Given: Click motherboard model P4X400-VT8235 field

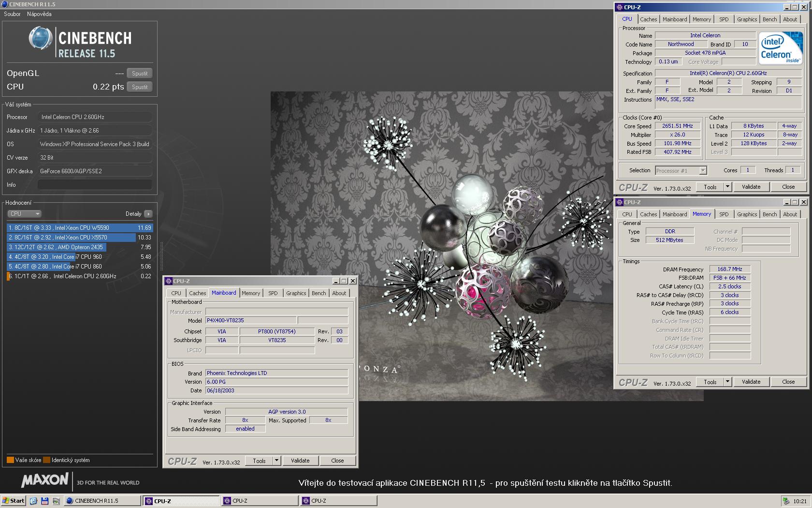Looking at the screenshot, I should tap(250, 320).
